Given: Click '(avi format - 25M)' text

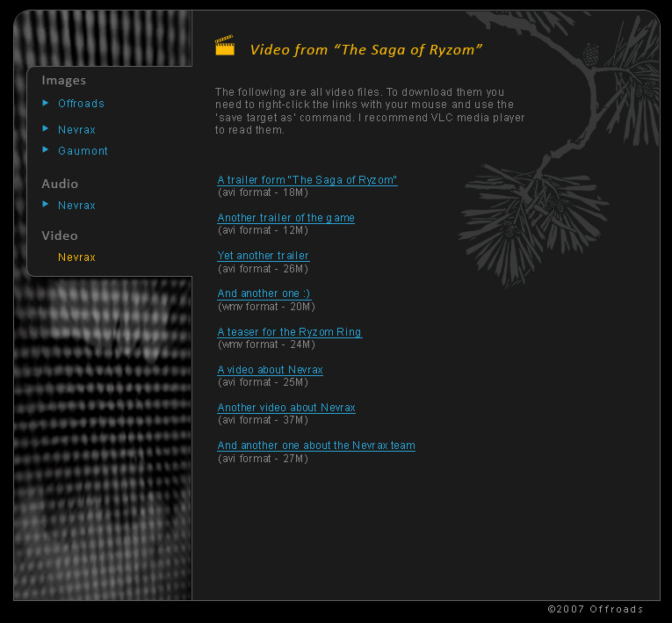Looking at the screenshot, I should tap(264, 382).
